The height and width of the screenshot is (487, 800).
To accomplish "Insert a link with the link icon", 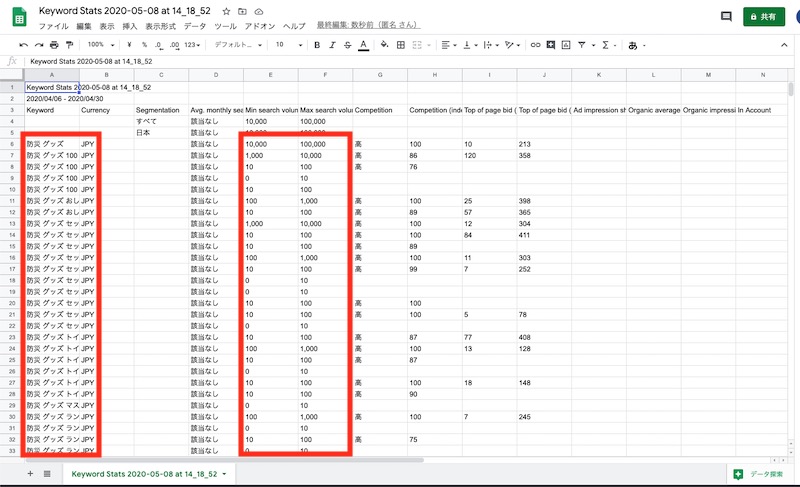I will click(x=535, y=45).
